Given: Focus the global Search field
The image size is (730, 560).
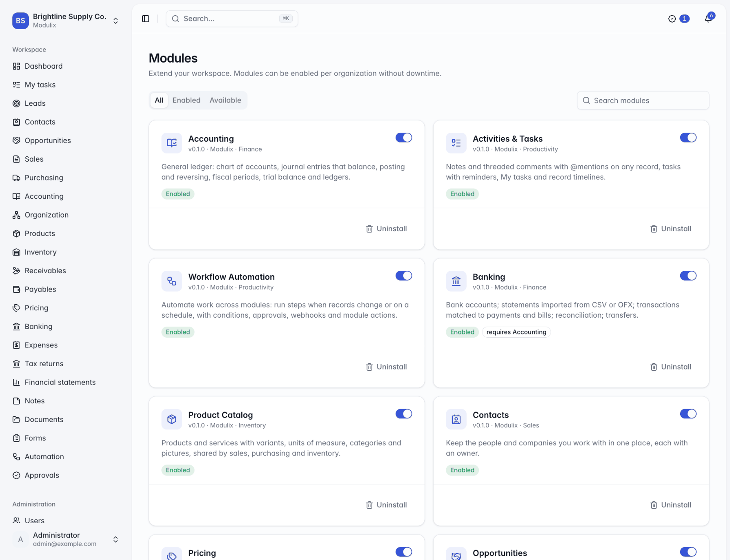Looking at the screenshot, I should click(x=232, y=19).
